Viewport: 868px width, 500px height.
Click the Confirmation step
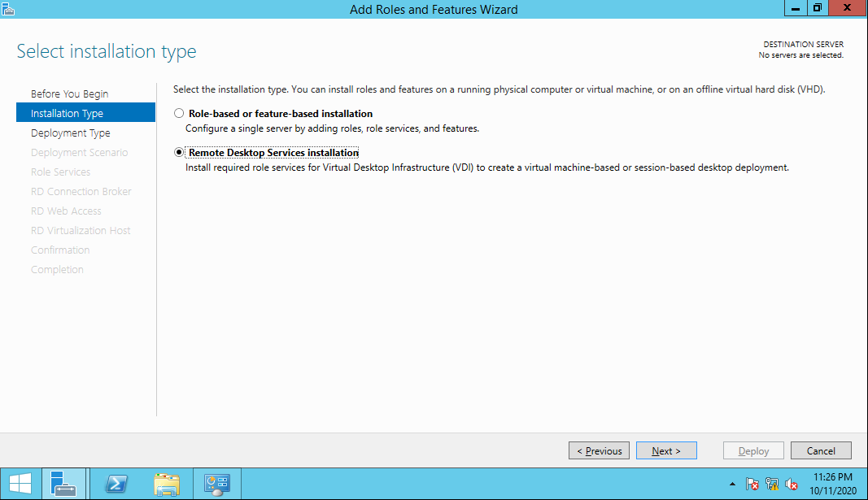(x=60, y=250)
